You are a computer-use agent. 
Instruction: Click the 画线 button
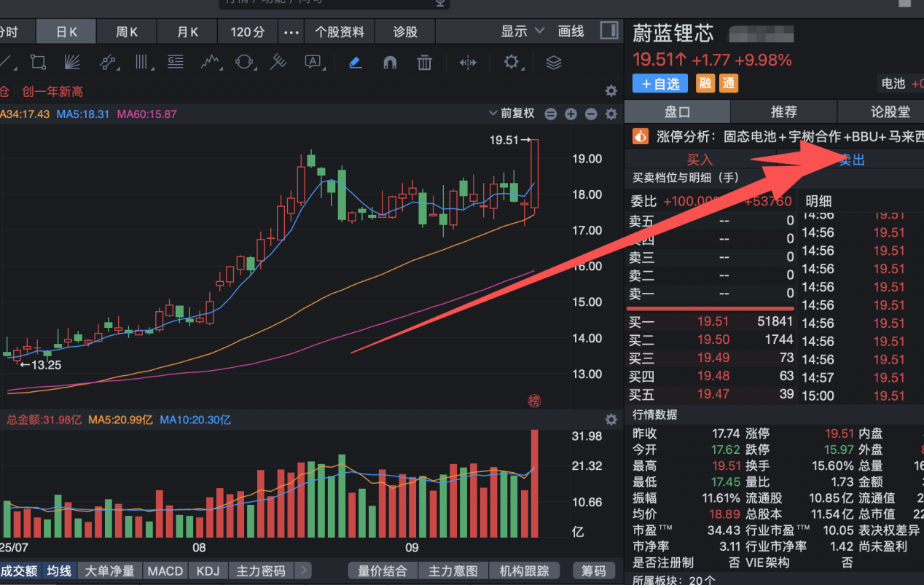(571, 31)
